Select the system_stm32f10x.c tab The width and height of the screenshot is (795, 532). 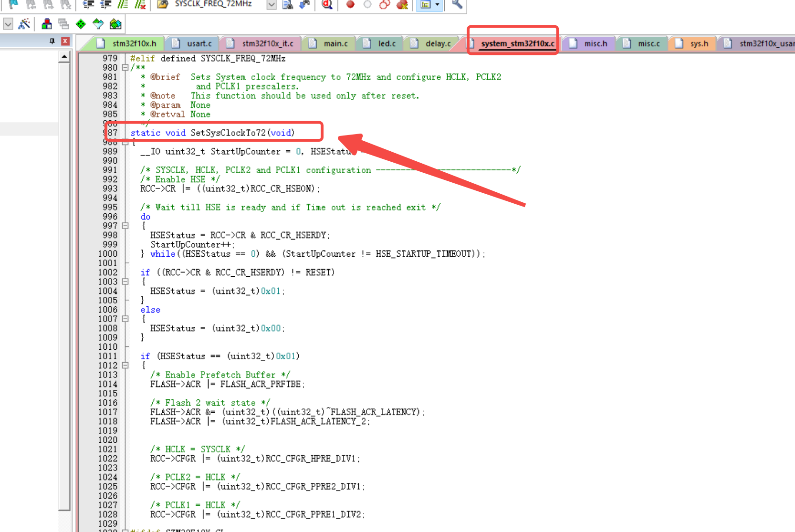click(513, 43)
